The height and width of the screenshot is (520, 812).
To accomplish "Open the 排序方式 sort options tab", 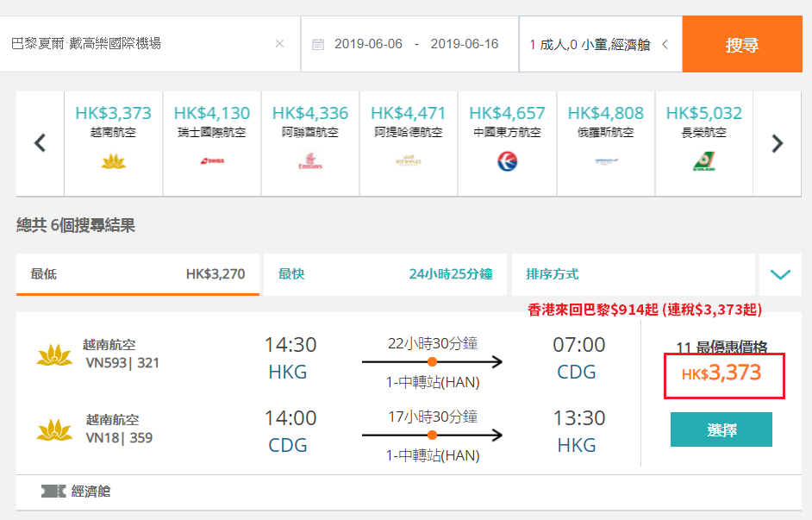I will click(634, 274).
